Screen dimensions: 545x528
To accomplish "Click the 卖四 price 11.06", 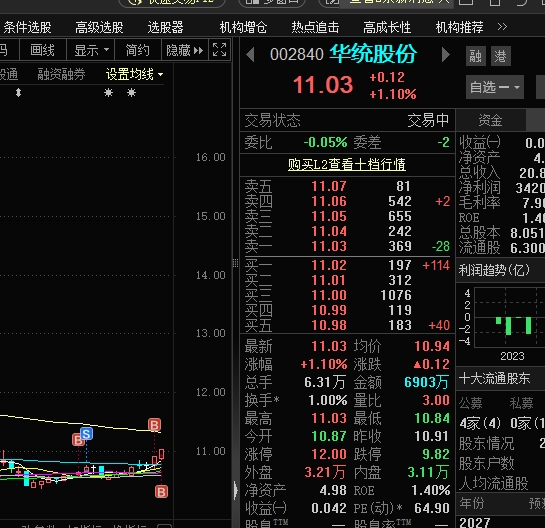I will (x=329, y=201).
